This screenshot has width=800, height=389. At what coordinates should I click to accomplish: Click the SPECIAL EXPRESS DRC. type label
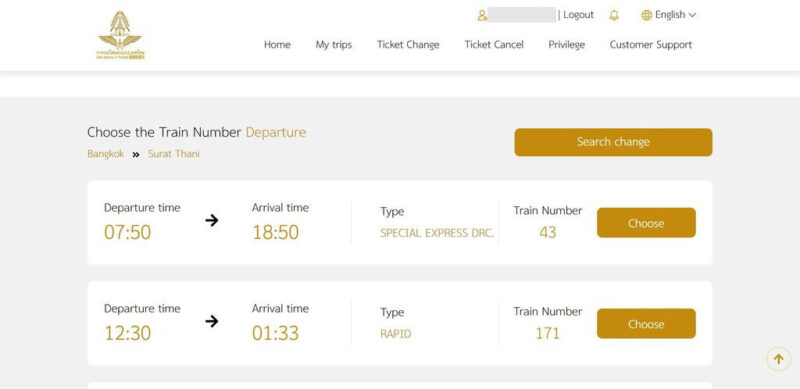[x=437, y=233]
